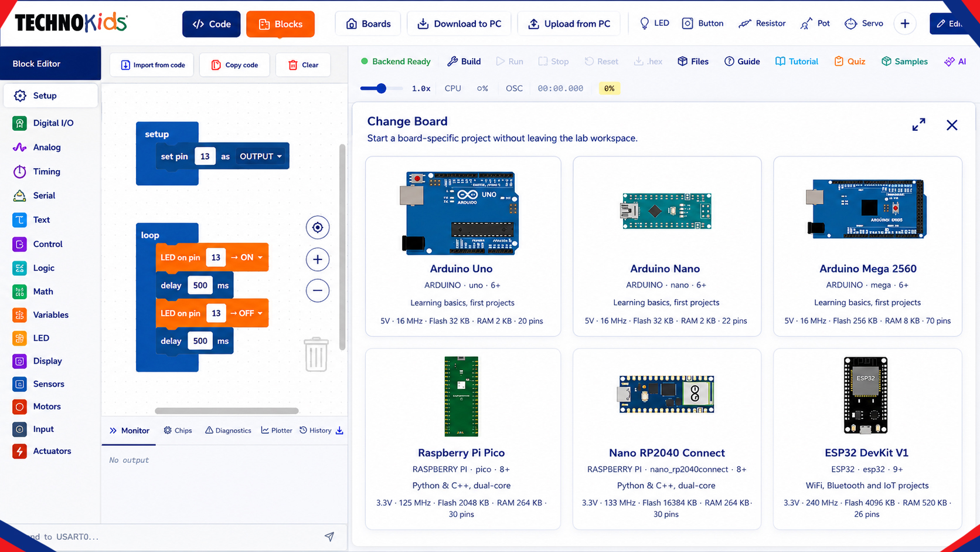Add another component with the plus button
This screenshot has height=552, width=980.
click(x=905, y=23)
